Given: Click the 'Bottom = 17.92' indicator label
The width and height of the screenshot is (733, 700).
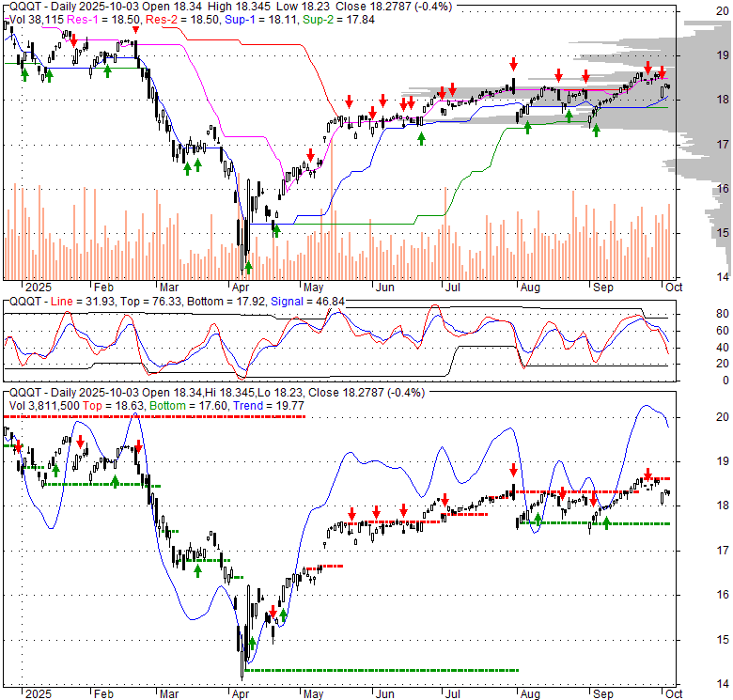Looking at the screenshot, I should click(x=226, y=302).
